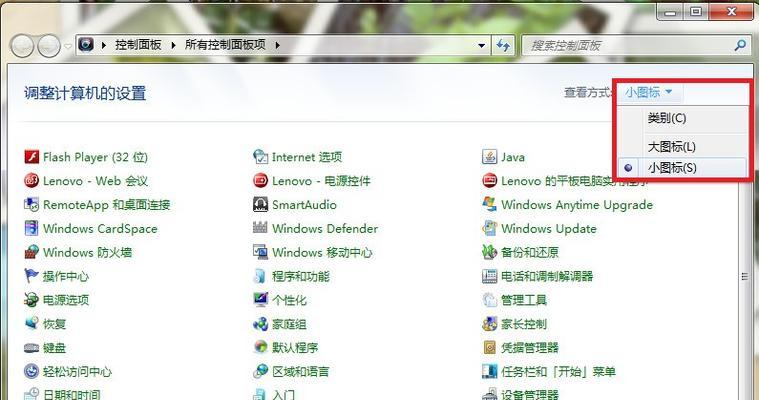This screenshot has width=759, height=400.
Task: Click the 程序和功能 icon
Action: tap(260, 276)
